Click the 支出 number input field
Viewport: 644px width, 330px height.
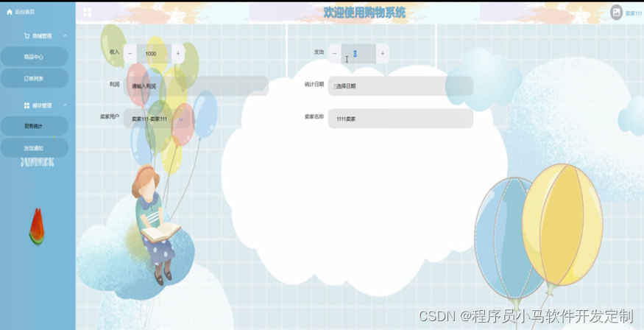click(x=358, y=54)
